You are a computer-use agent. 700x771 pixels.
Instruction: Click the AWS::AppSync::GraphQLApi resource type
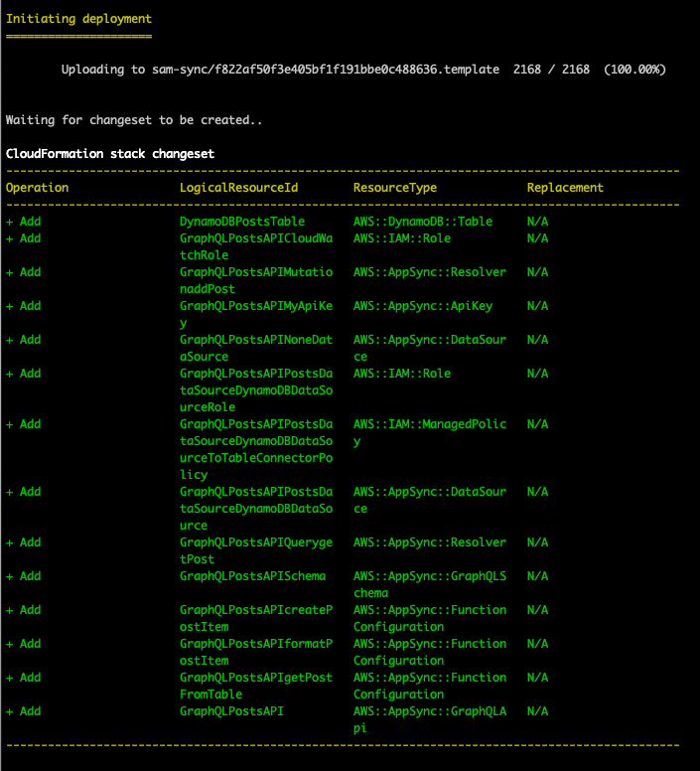430,719
